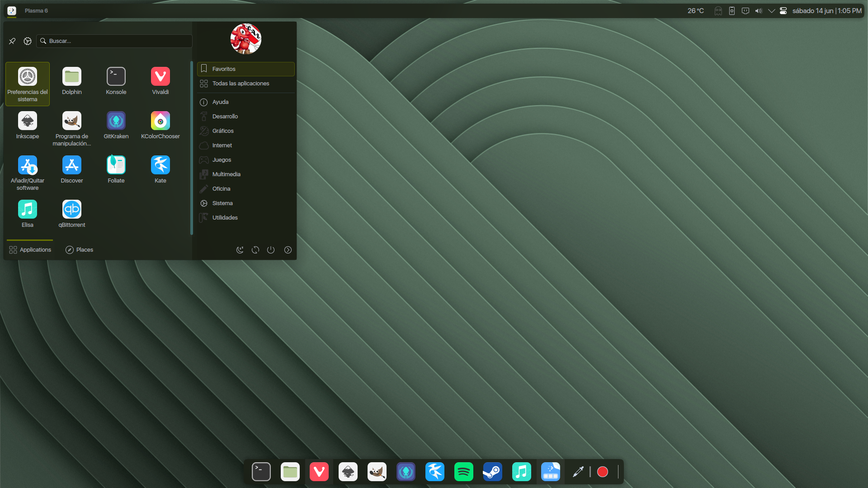Click the launcher scrollbar beside the favorites
The width and height of the screenshot is (868, 488).
pos(192,148)
